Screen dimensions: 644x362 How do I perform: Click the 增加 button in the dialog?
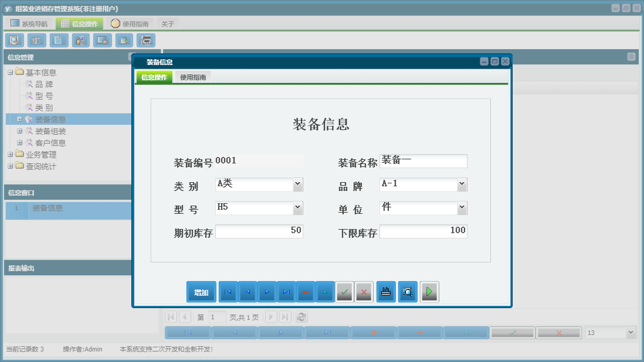pos(201,291)
